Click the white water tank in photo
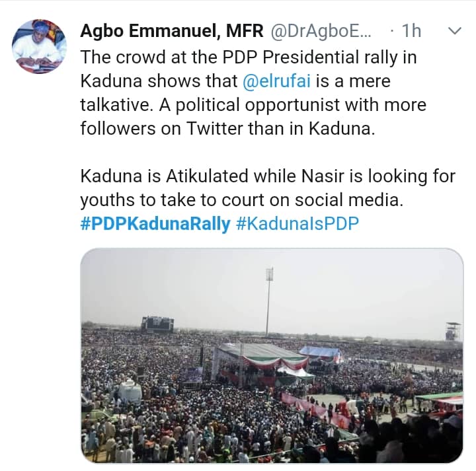Screen dimensions: 476x471 tap(130, 392)
